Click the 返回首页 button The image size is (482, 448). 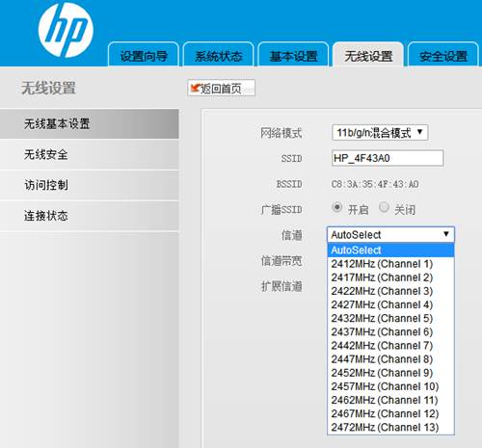(222, 88)
